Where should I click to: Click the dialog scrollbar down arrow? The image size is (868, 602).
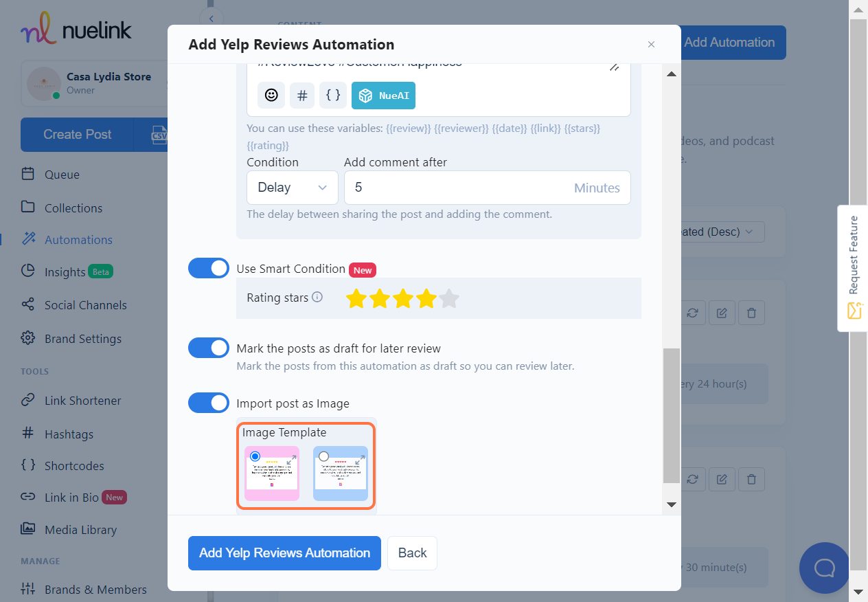tap(672, 505)
